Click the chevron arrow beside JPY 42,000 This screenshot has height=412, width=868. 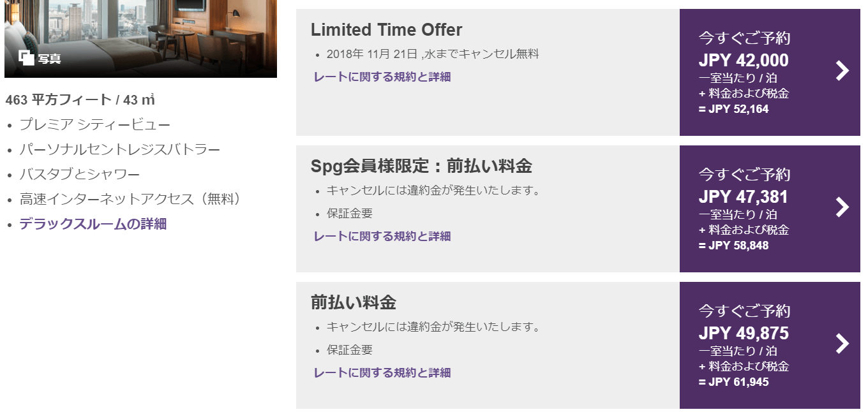[x=842, y=71]
